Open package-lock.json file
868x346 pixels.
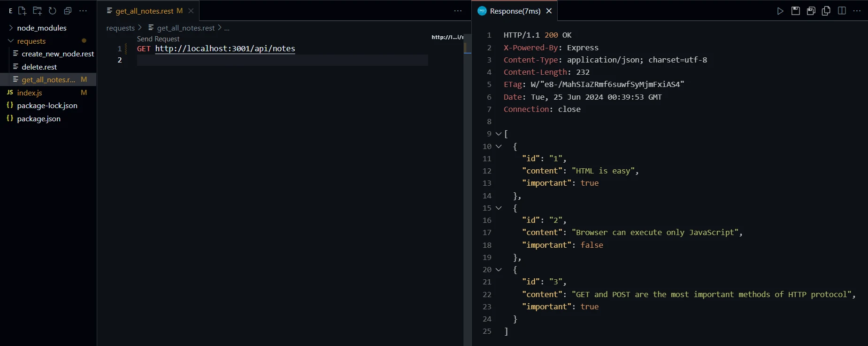coord(48,105)
